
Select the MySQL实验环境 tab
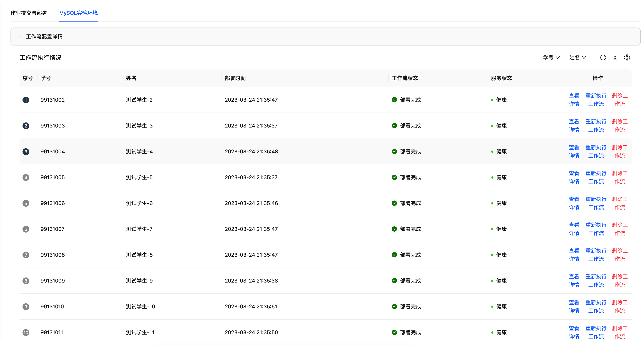78,13
